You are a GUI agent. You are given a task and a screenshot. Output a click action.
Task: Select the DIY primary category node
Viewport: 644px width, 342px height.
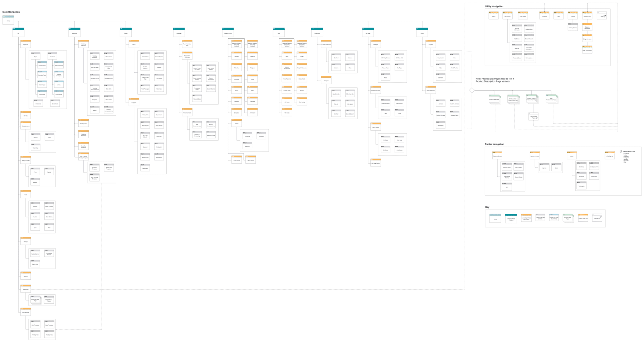pos(18,32)
